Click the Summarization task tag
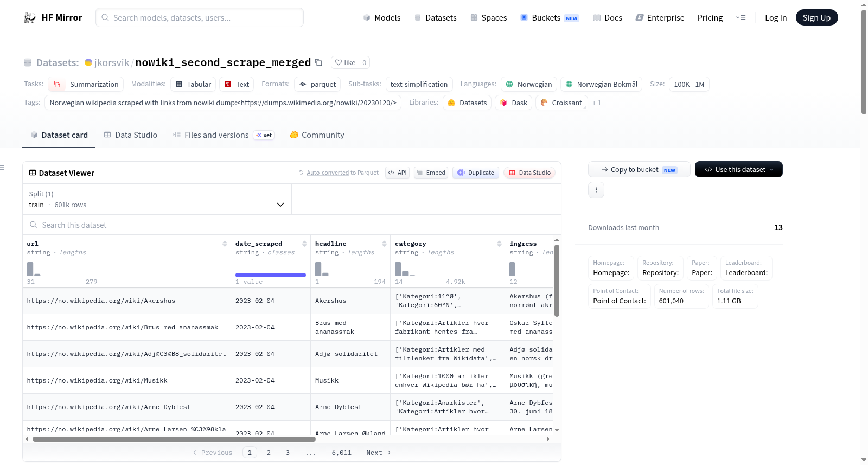Image resolution: width=868 pixels, height=465 pixels. tap(86, 84)
